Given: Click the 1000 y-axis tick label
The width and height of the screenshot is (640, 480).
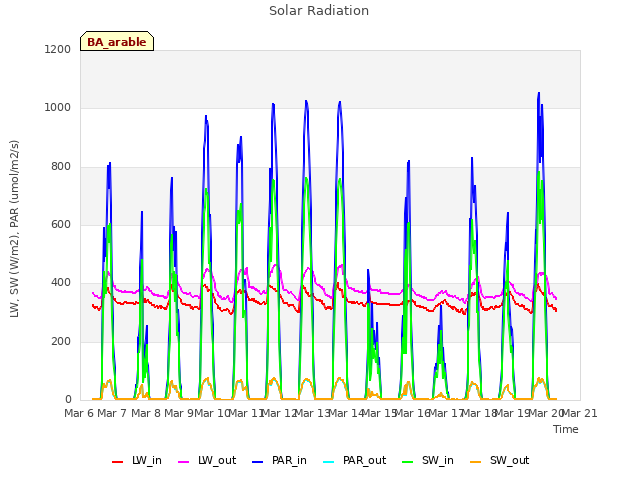Looking at the screenshot, I should (58, 108).
